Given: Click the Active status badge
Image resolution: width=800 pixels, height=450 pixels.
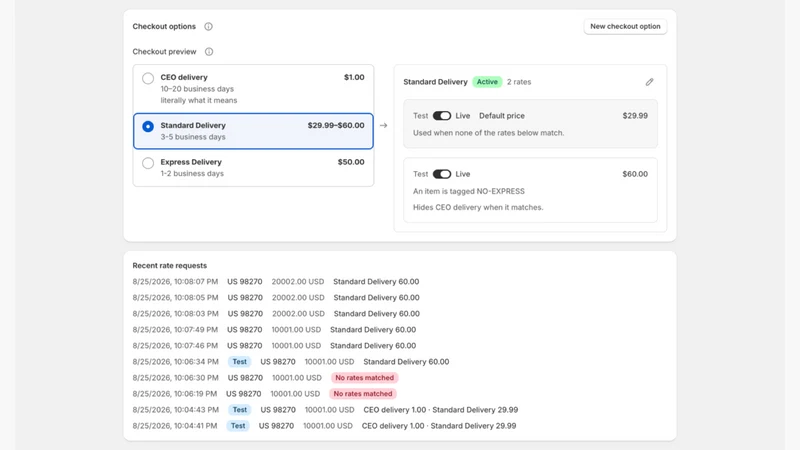Looking at the screenshot, I should point(487,82).
